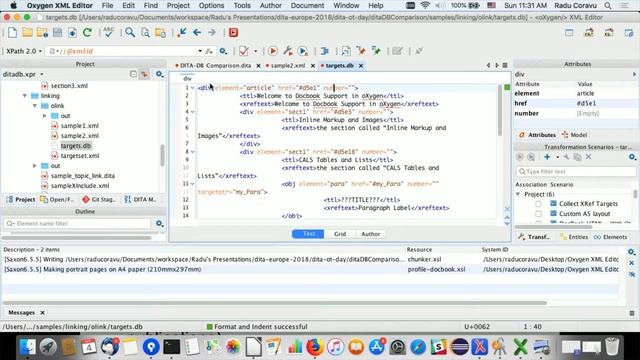Click the Forward arrow
The image size is (640, 360).
click(x=211, y=32)
